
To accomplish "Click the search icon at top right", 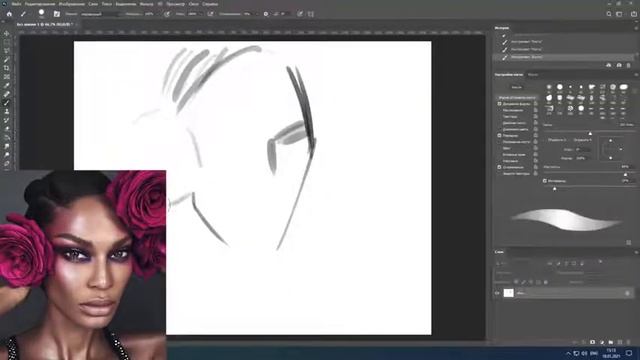I will pos(609,14).
